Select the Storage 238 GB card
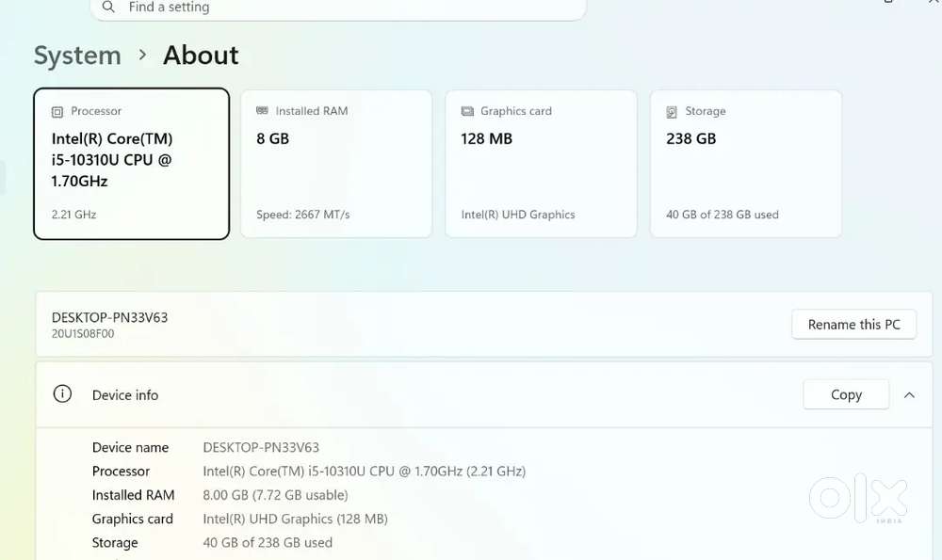 [746, 164]
